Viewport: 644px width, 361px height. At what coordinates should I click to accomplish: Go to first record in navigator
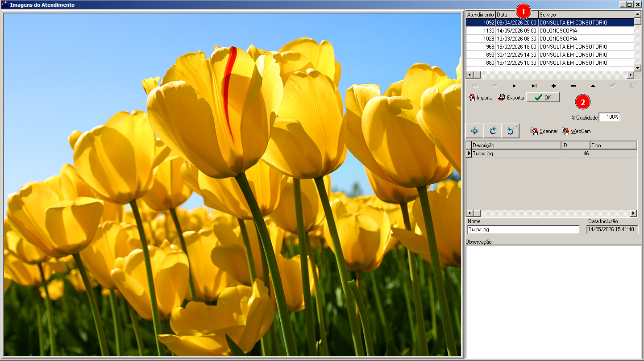pyautogui.click(x=475, y=86)
